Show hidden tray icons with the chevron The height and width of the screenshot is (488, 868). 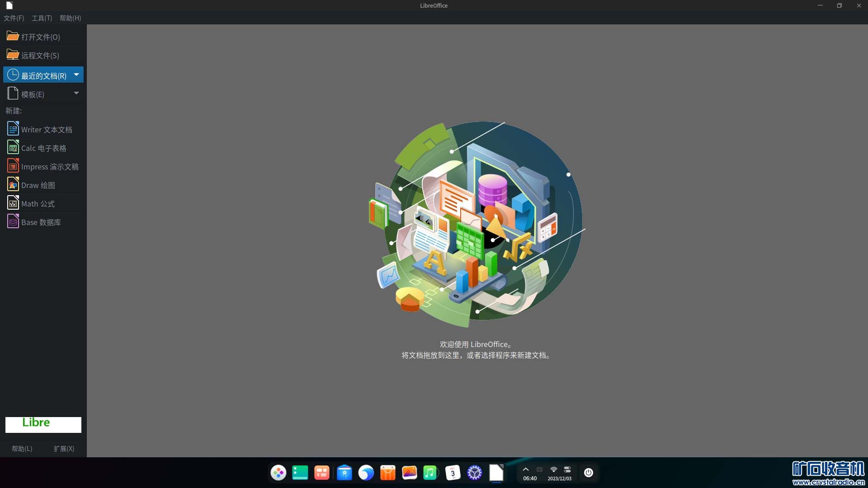point(525,469)
